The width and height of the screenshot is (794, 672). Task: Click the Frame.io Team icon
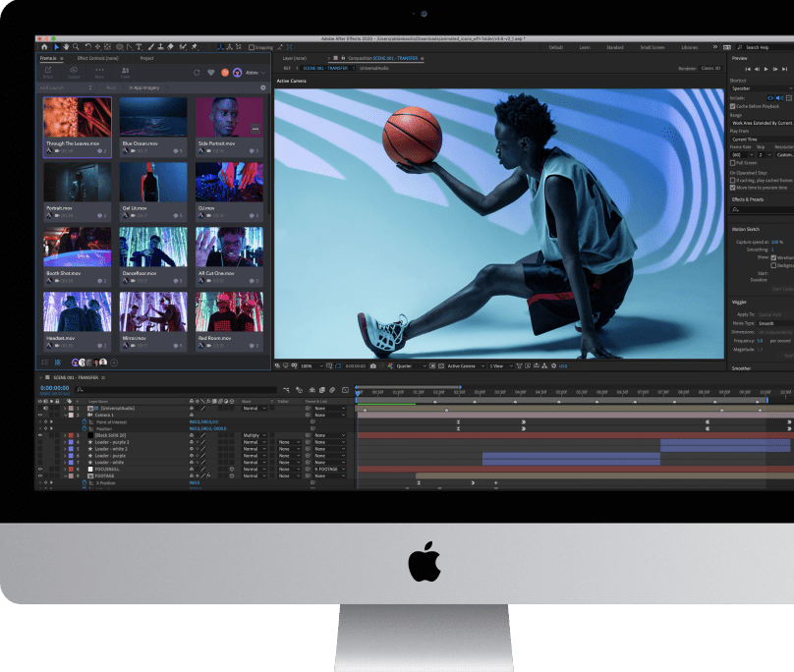pos(125,73)
